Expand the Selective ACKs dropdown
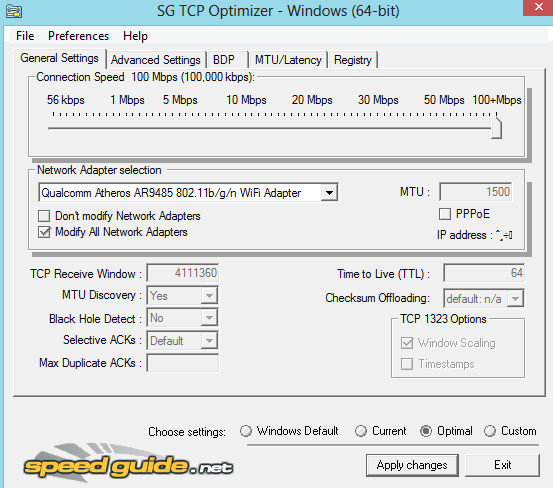 (x=209, y=341)
